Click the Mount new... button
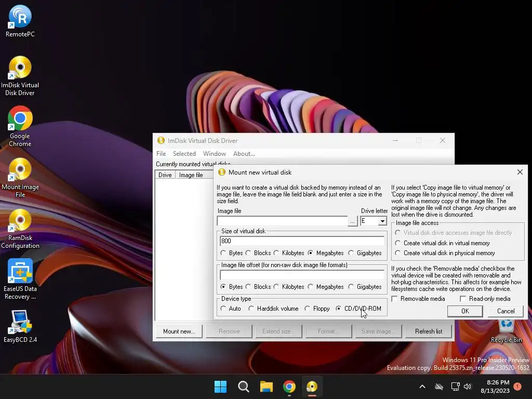 tap(179, 331)
